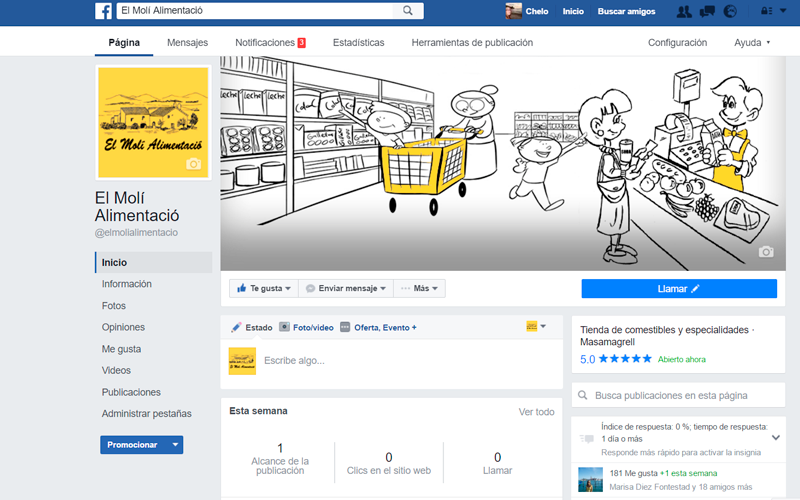This screenshot has width=800, height=500.
Task: Toggle the Te gusta like button
Action: (263, 288)
